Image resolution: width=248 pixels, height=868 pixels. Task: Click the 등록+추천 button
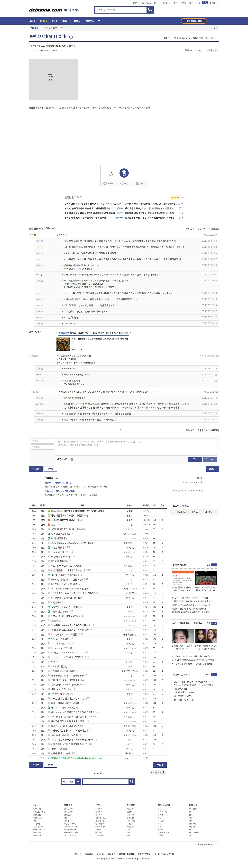(x=210, y=459)
